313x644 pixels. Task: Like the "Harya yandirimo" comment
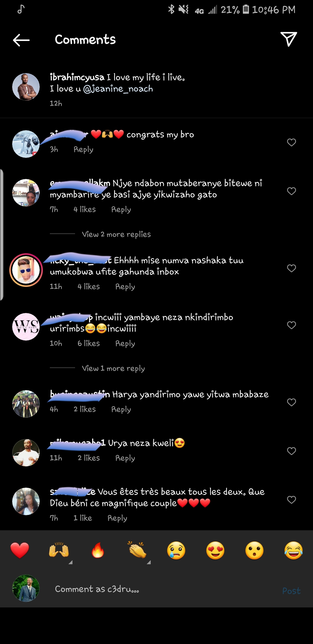coord(291,402)
